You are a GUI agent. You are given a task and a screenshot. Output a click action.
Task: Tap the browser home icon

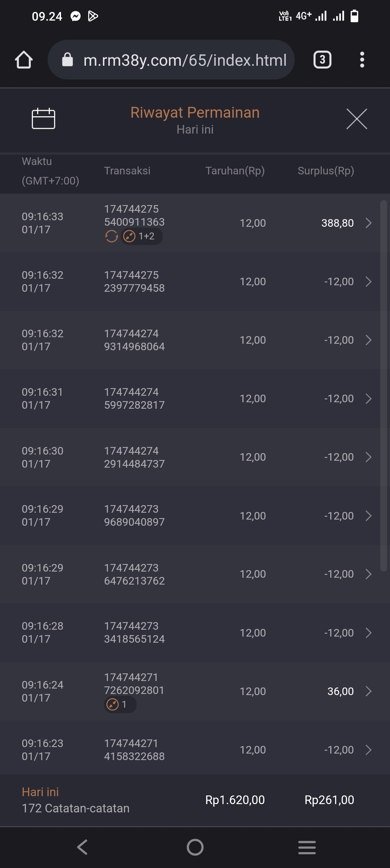pos(24,60)
